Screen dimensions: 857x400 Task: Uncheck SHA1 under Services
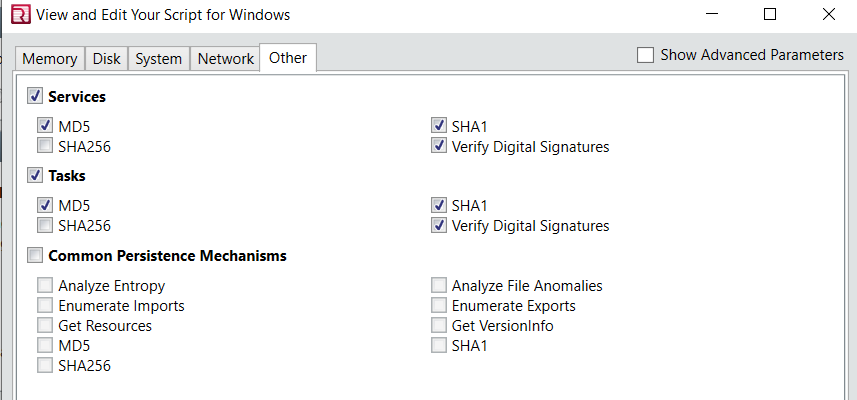[x=438, y=126]
